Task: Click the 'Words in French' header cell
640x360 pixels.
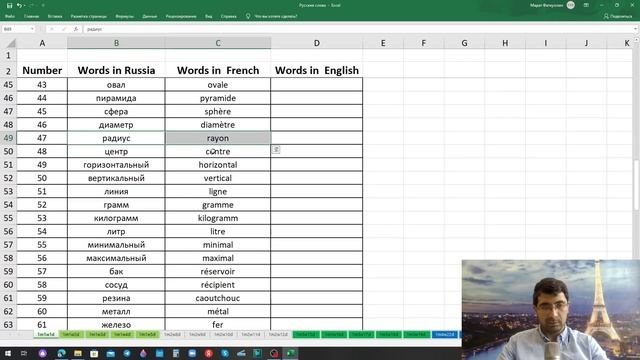Action: tap(218, 70)
